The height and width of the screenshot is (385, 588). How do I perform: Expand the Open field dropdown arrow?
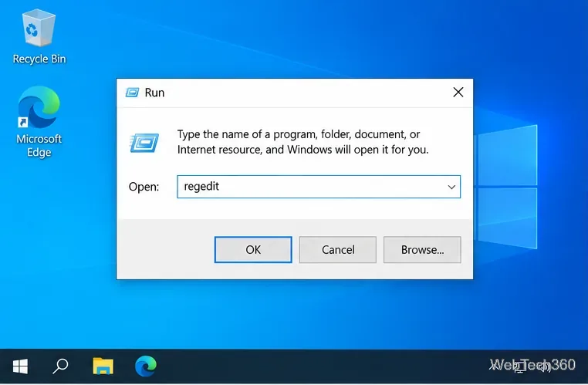pyautogui.click(x=451, y=187)
